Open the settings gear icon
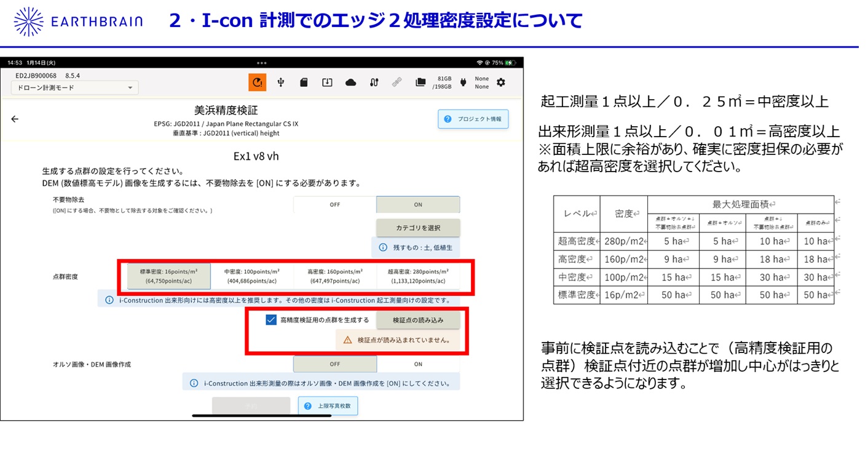Image resolution: width=868 pixels, height=473 pixels. 501,82
